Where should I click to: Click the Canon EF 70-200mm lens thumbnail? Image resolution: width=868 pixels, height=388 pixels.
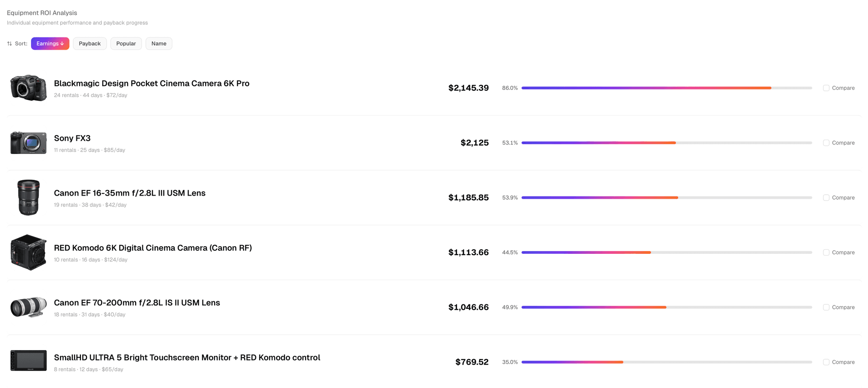tap(28, 307)
